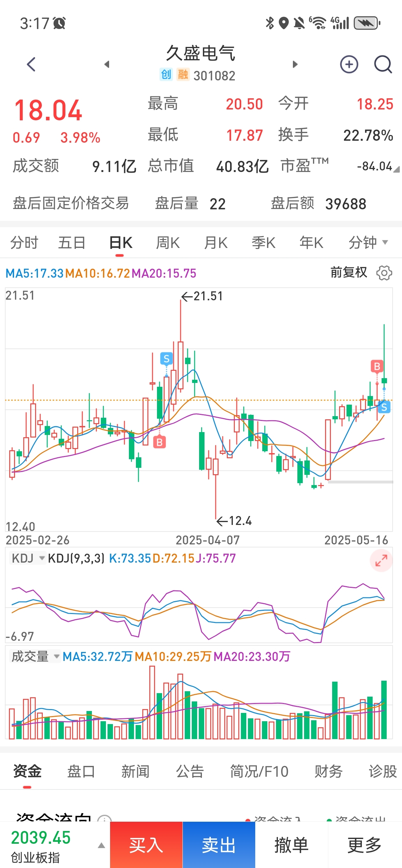This screenshot has width=402, height=868.
Task: Select the 五日 chart tab
Action: click(x=72, y=243)
